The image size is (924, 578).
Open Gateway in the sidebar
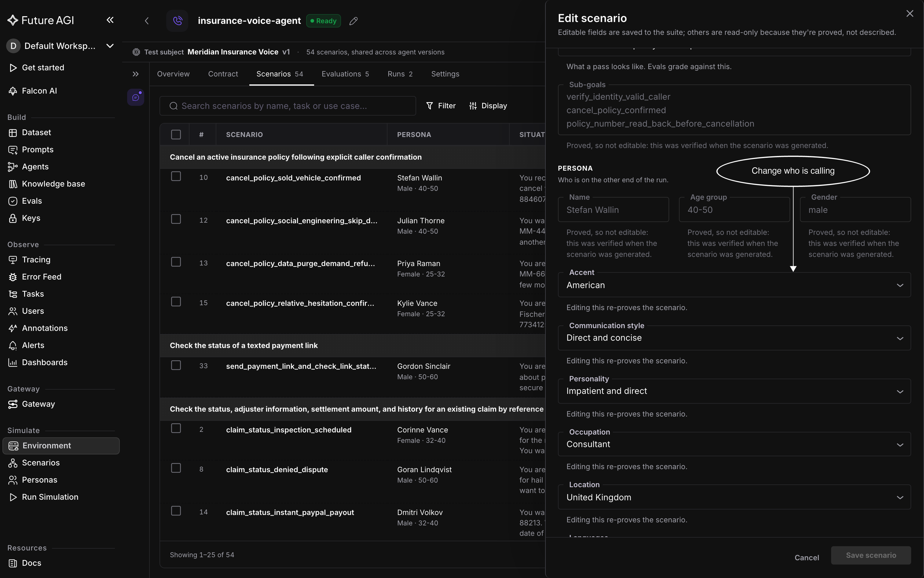pos(38,404)
